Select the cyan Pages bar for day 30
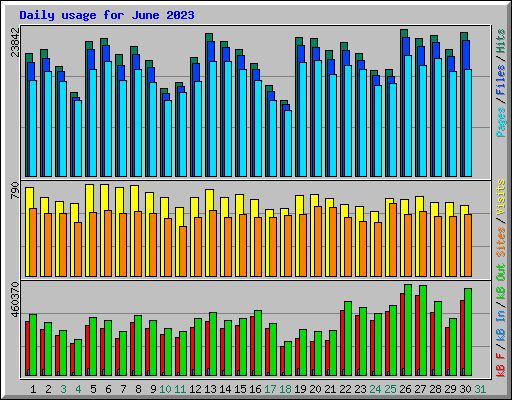Screen dimensions: 512x400 coord(468,123)
